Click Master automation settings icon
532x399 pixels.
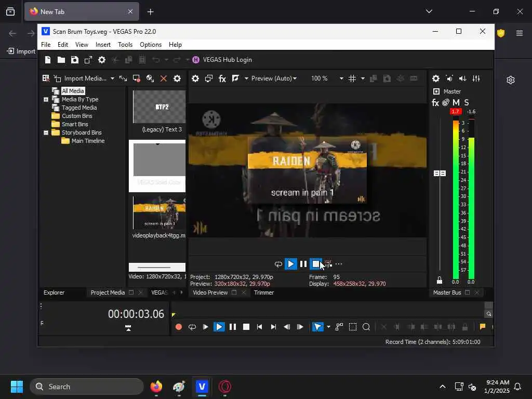coord(446,102)
